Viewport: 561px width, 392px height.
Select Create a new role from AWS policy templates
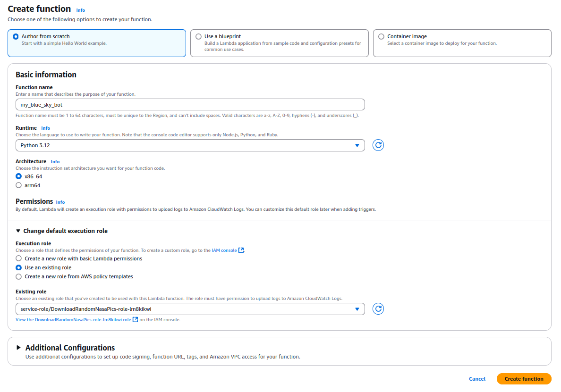[x=19, y=276]
